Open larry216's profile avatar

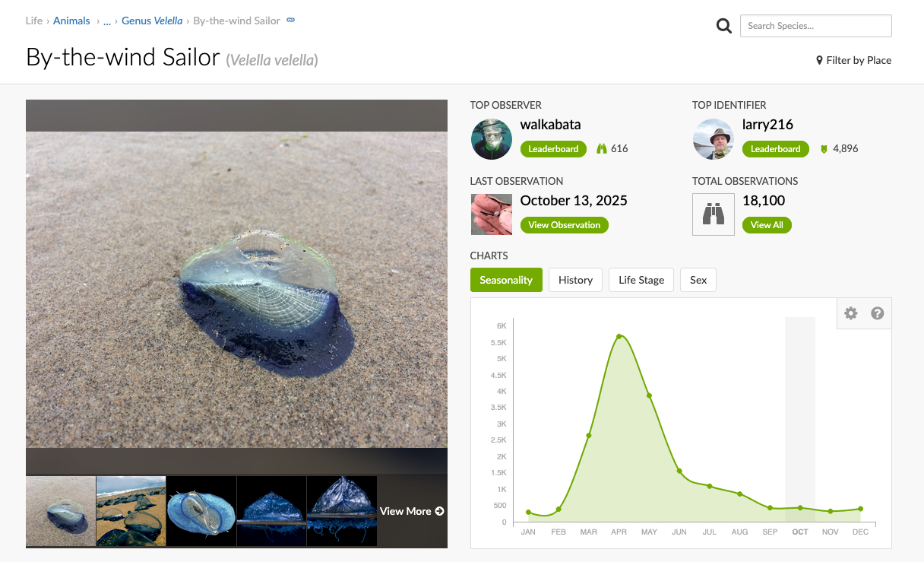coord(713,139)
